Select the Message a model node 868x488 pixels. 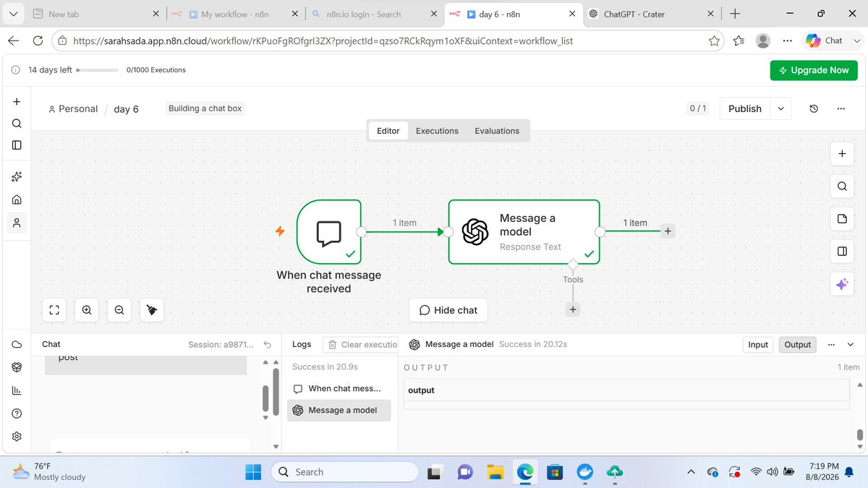click(524, 232)
